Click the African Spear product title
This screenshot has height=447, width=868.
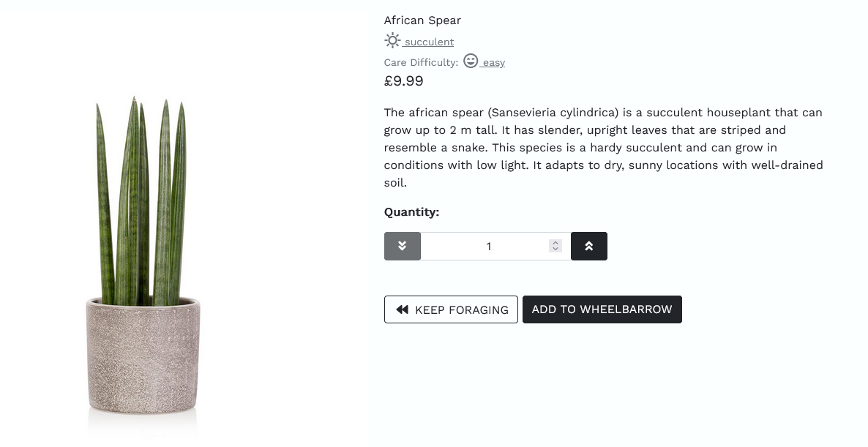coord(422,20)
